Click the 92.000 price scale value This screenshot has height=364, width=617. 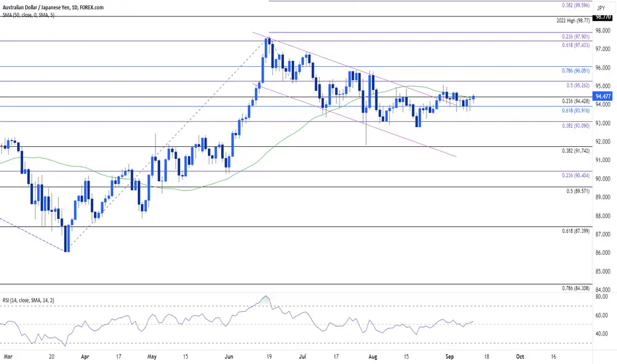click(x=603, y=141)
